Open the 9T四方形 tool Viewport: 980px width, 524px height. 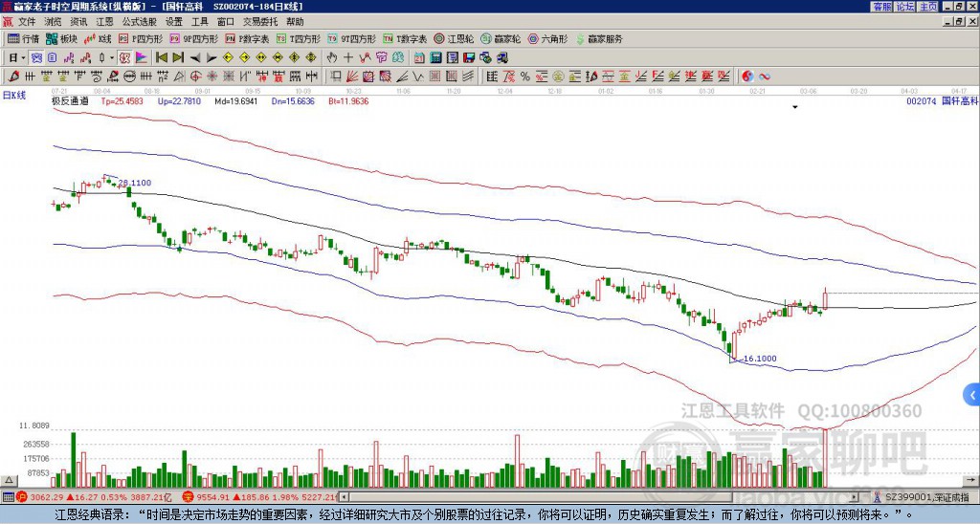[x=352, y=38]
